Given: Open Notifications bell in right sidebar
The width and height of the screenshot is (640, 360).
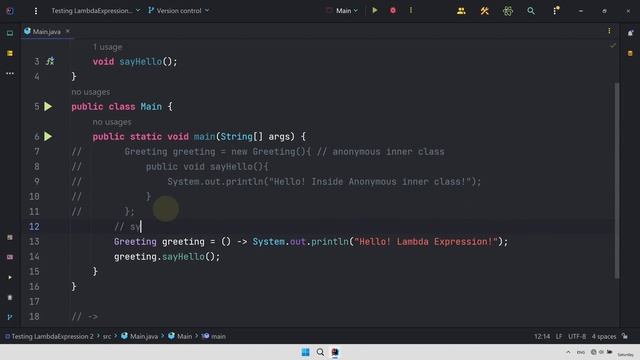Looking at the screenshot, I should [630, 33].
